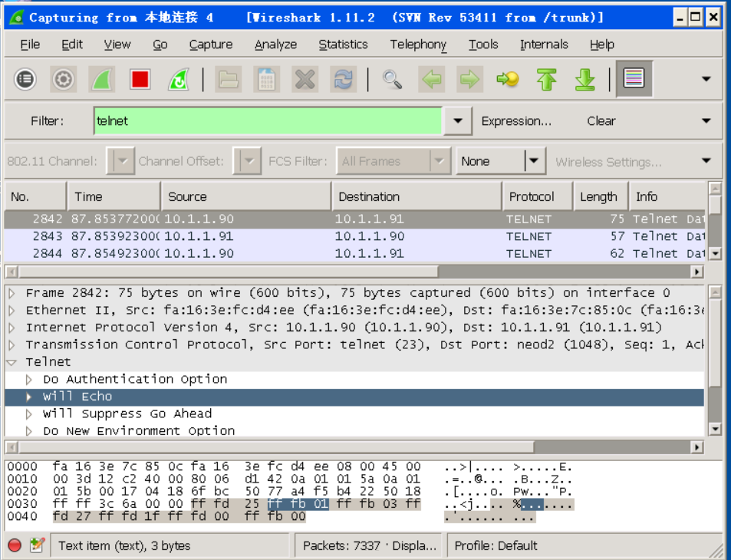Open the View menu

pos(117,44)
